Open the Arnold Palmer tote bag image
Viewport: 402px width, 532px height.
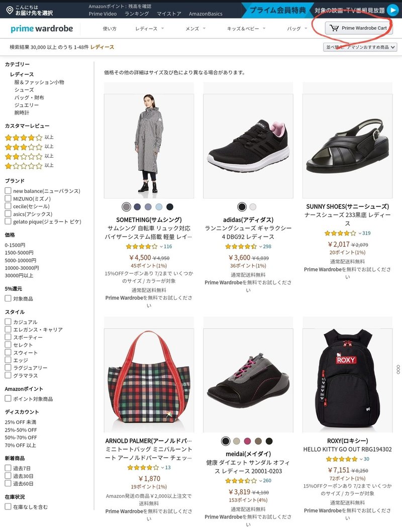[149, 380]
